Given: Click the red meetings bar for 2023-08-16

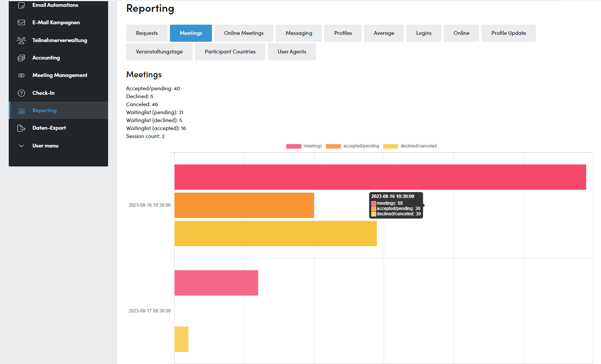Looking at the screenshot, I should (380, 177).
